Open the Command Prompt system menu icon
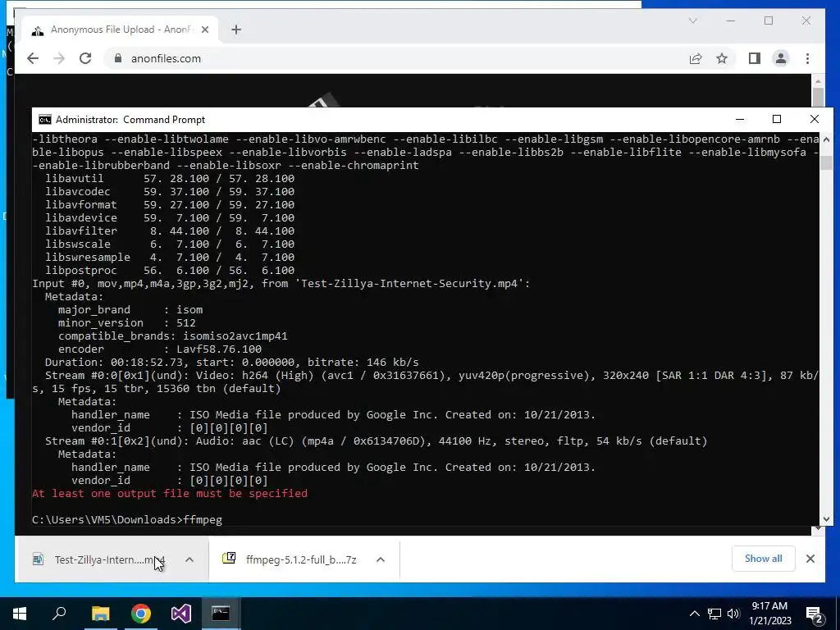Viewport: 840px width, 630px height. [x=45, y=120]
